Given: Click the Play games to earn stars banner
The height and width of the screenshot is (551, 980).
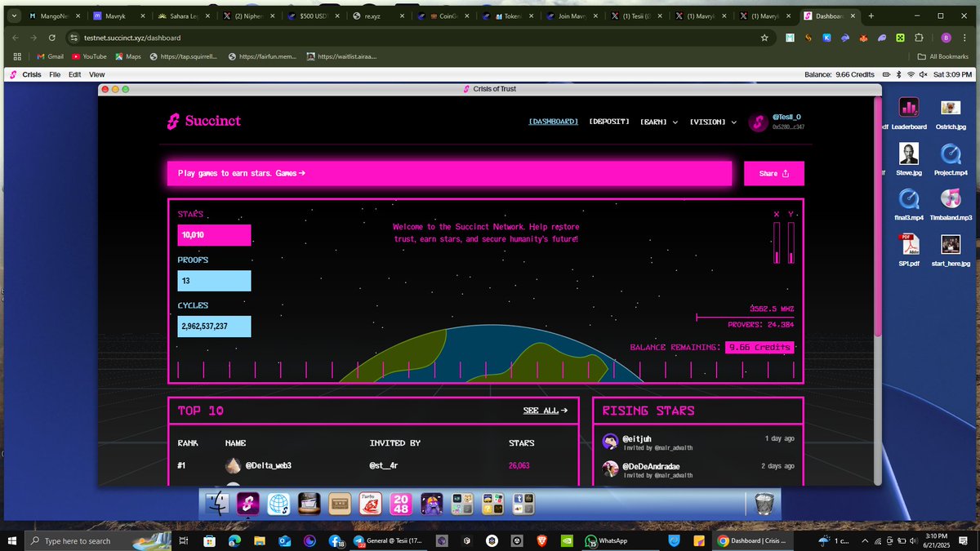Looking at the screenshot, I should [449, 173].
